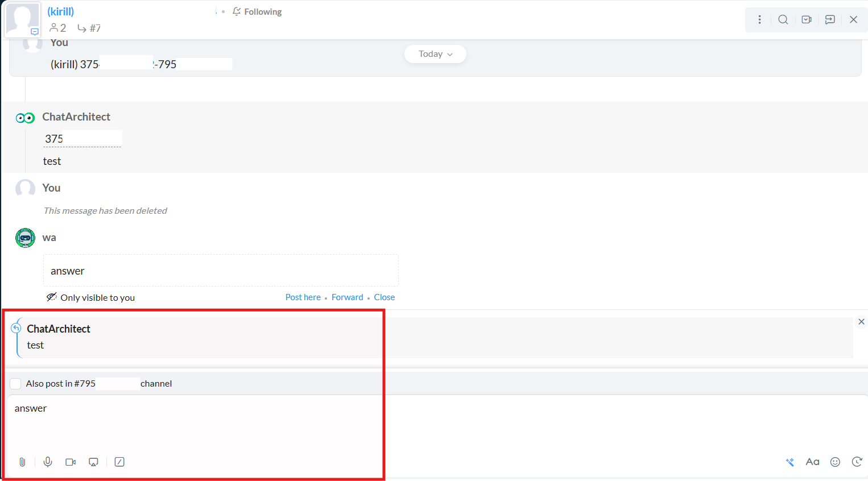Dismiss the ChatArchitect reply preview

pyautogui.click(x=861, y=322)
